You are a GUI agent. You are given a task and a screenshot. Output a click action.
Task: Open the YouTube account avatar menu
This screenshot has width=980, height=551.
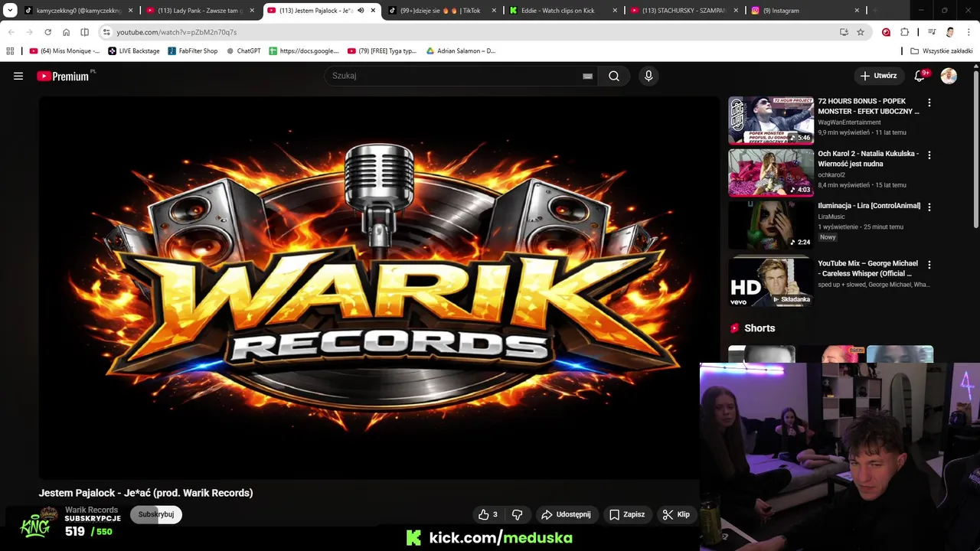coord(949,76)
